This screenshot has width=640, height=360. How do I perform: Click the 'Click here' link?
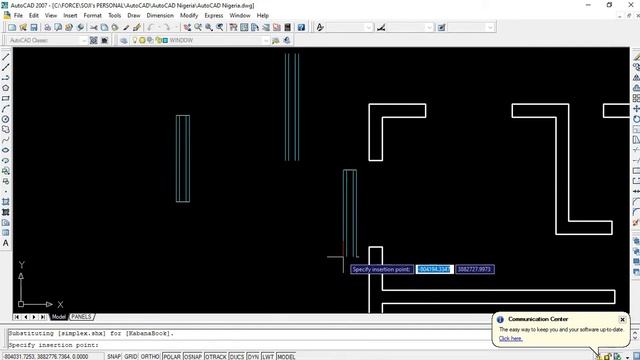click(x=511, y=338)
